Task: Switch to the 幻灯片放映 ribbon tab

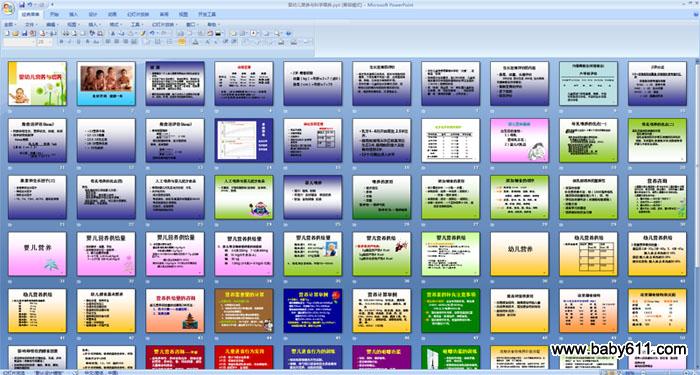Action: (x=138, y=14)
